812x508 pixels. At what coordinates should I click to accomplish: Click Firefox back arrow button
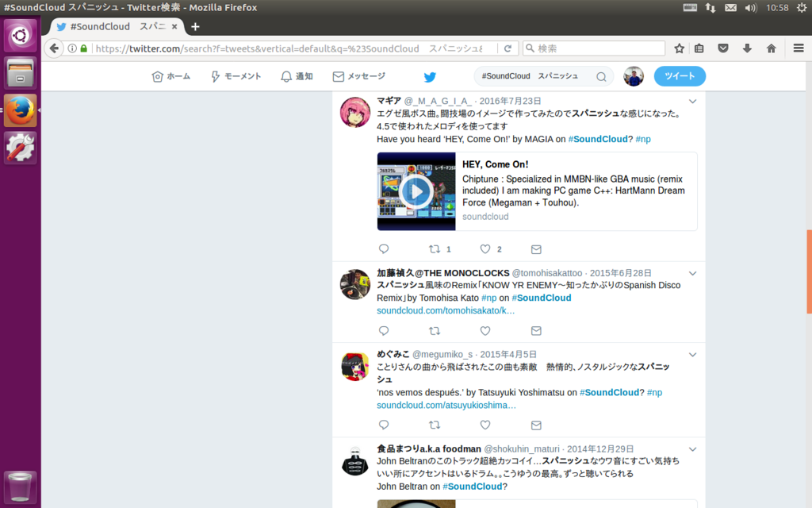54,48
